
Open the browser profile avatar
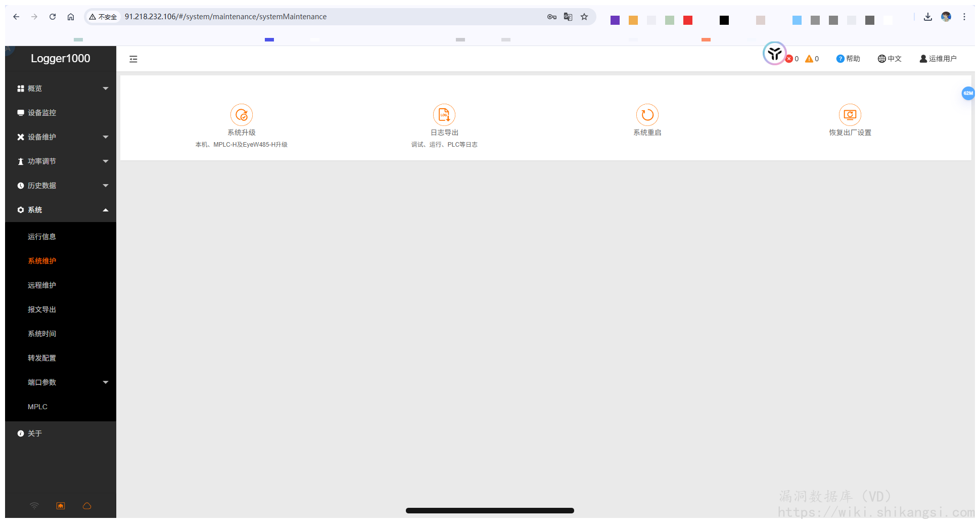click(946, 17)
